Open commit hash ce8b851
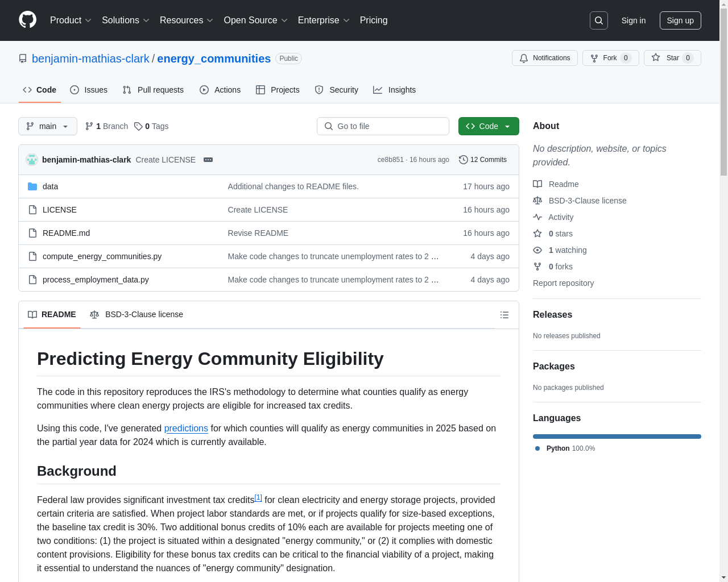The image size is (728, 582). click(x=391, y=160)
